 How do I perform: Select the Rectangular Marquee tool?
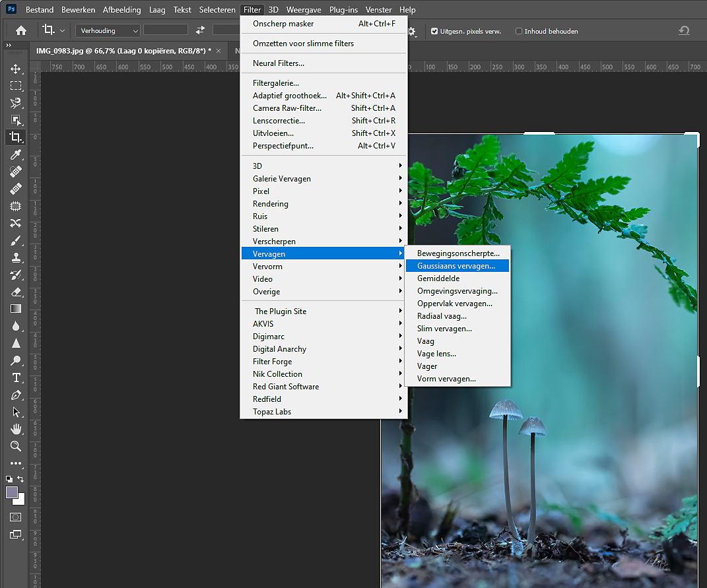pos(16,86)
